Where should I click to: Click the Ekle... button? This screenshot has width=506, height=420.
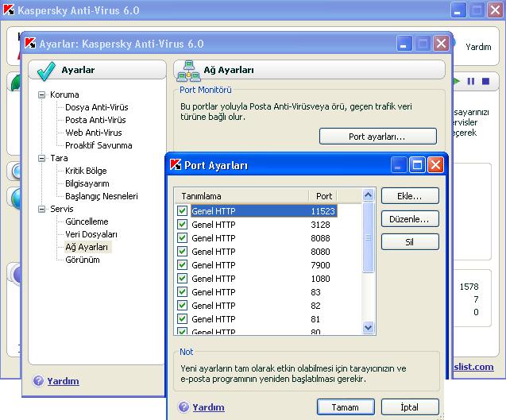(409, 195)
